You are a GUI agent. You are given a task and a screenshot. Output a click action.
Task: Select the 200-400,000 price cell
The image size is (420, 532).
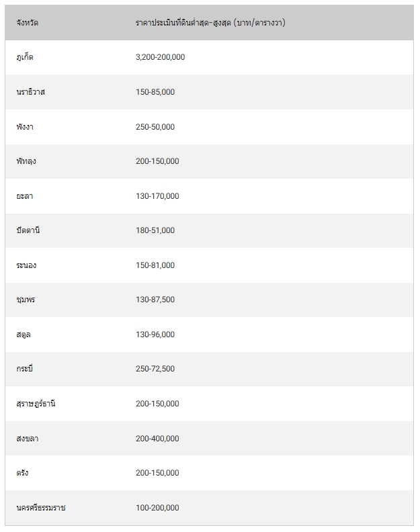click(157, 439)
